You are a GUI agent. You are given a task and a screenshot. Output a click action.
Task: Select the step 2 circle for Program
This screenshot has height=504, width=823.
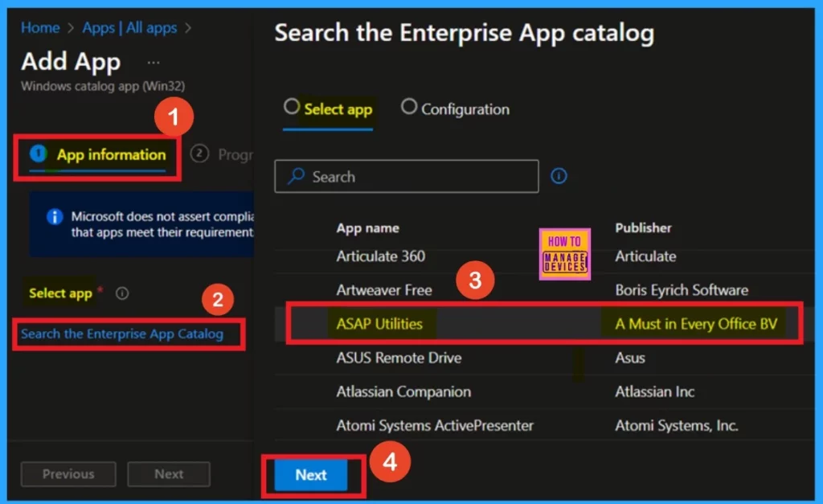(x=199, y=154)
